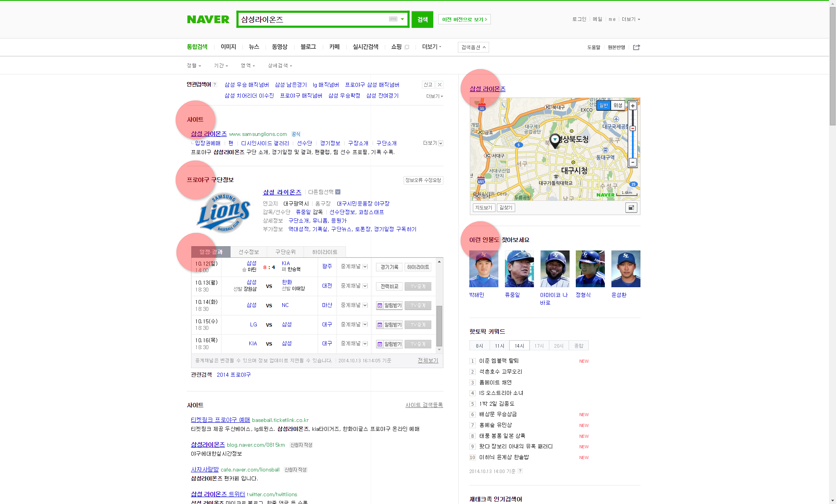This screenshot has width=836, height=504.
Task: Open 류중일 photo thumbnail
Action: pyautogui.click(x=519, y=269)
